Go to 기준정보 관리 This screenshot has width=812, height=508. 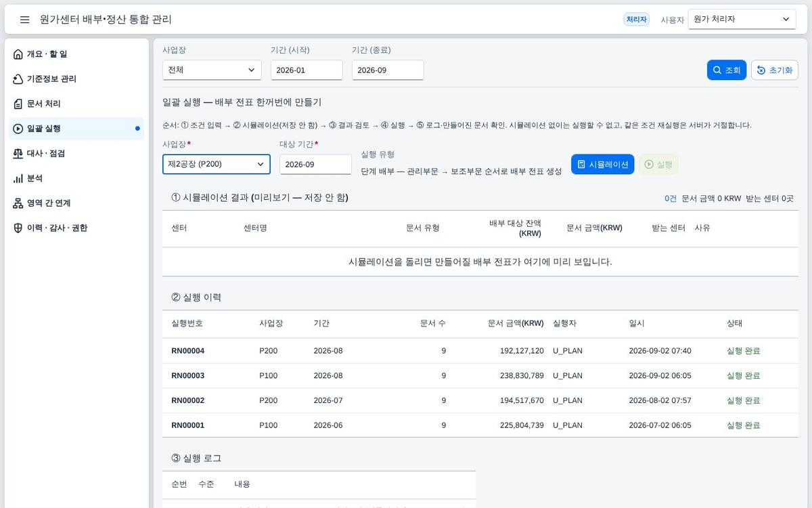tap(76, 79)
